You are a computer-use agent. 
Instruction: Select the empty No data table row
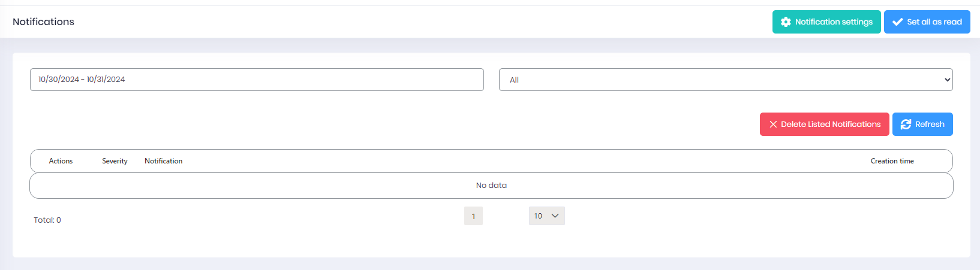(491, 186)
